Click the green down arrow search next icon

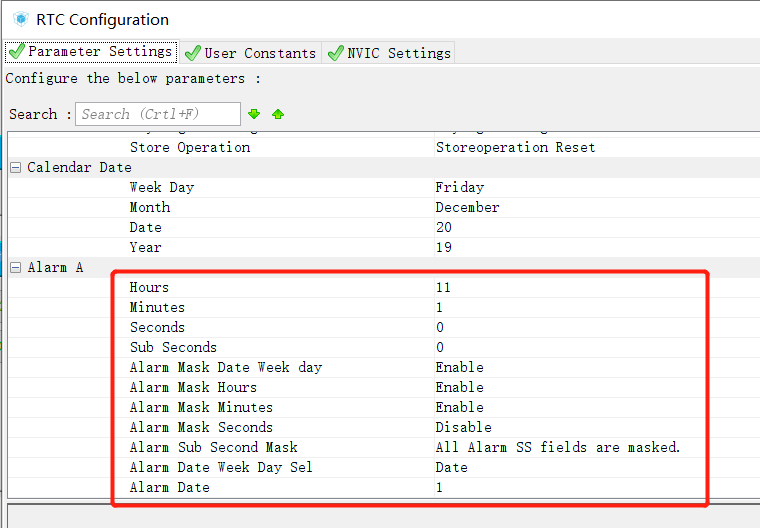pos(254,114)
